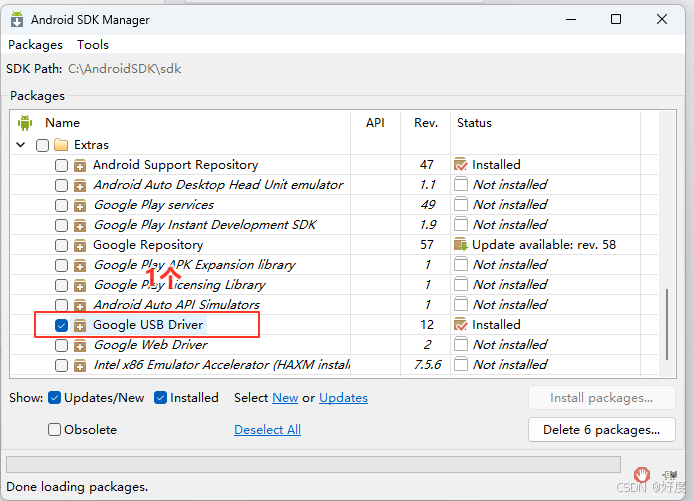The image size is (694, 501).
Task: Enable the Obsolete checkbox
Action: (x=54, y=429)
